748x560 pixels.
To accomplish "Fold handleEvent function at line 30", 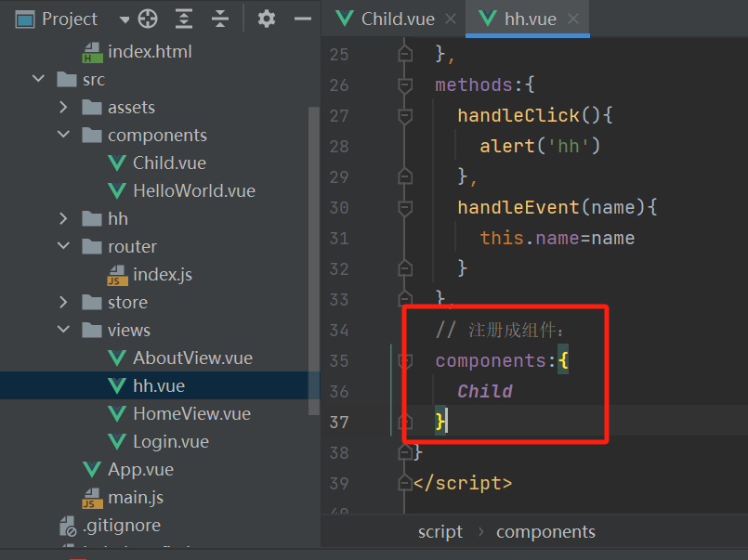I will 405,208.
